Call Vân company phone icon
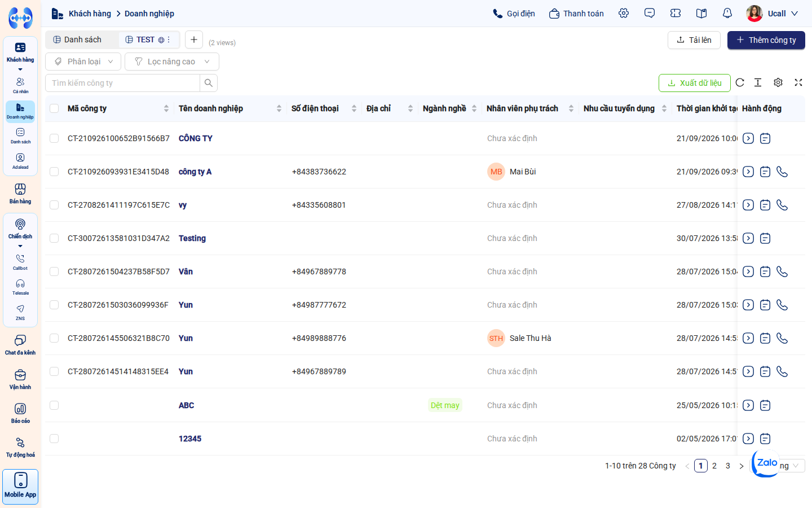Screen dimensions: 812x508 click(782, 271)
